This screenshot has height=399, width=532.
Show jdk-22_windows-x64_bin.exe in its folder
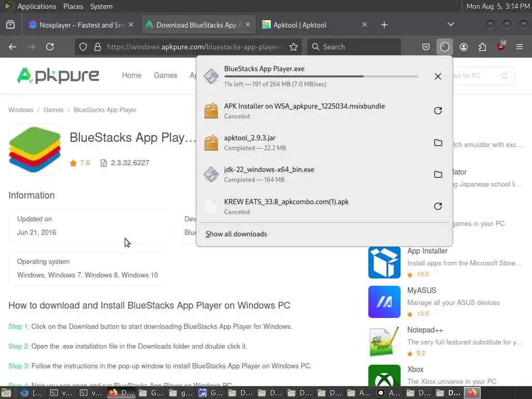coord(438,175)
